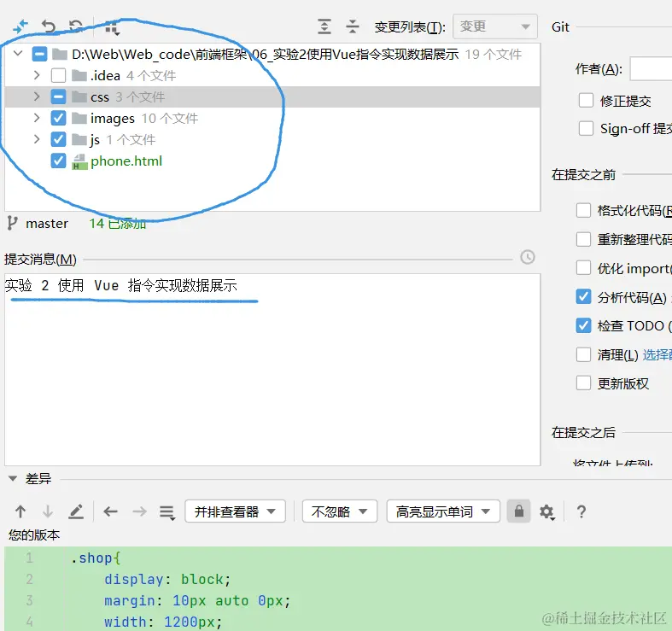Click the show diff icon in changes toolbar
672x631 pixels.
tap(20, 27)
